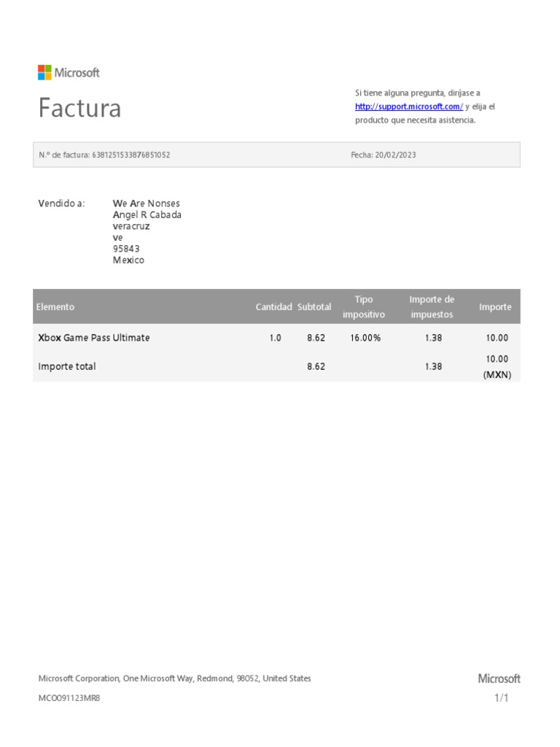
Task: Click the Elemento column header
Action: 55,307
